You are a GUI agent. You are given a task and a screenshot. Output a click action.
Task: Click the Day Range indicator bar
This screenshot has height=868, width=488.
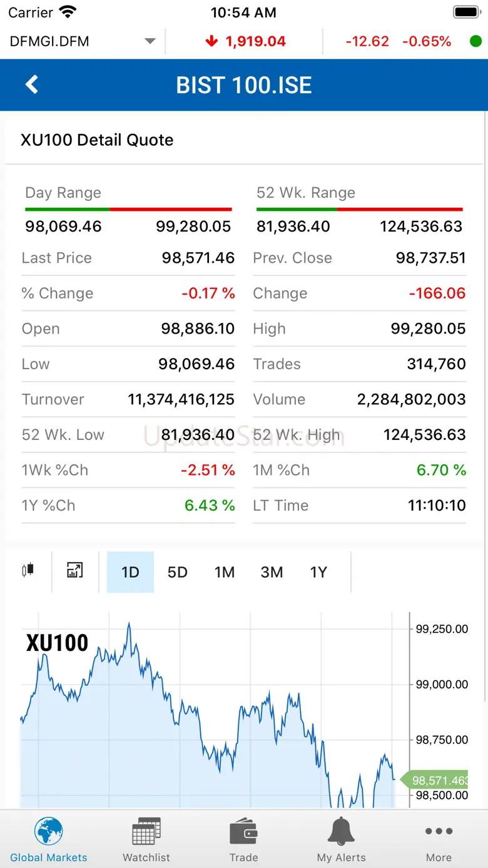coord(128,209)
